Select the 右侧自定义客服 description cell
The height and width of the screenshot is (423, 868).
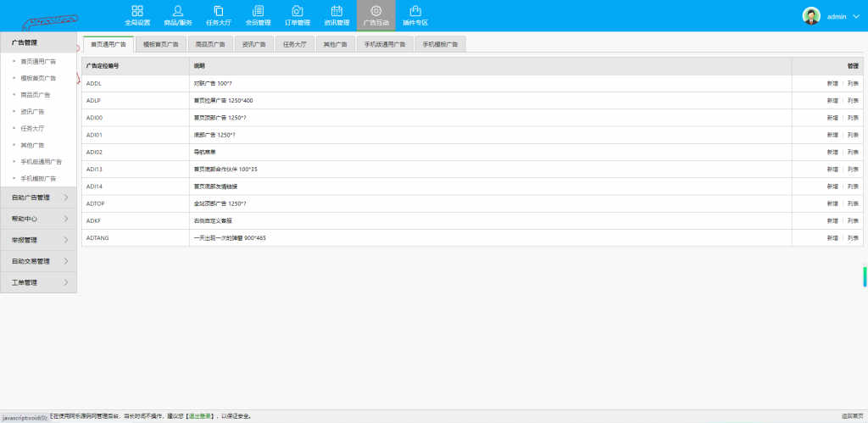(x=491, y=220)
